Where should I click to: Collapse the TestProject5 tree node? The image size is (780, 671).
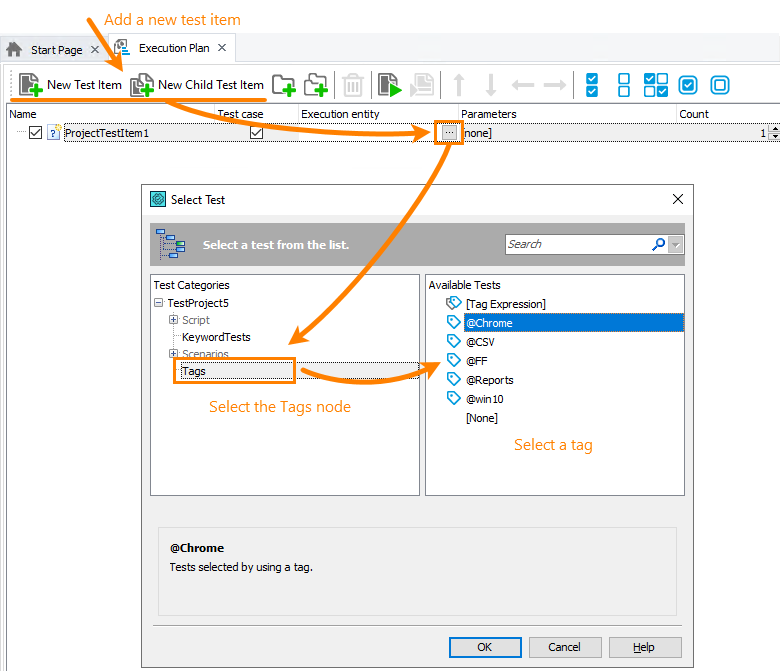coord(158,302)
